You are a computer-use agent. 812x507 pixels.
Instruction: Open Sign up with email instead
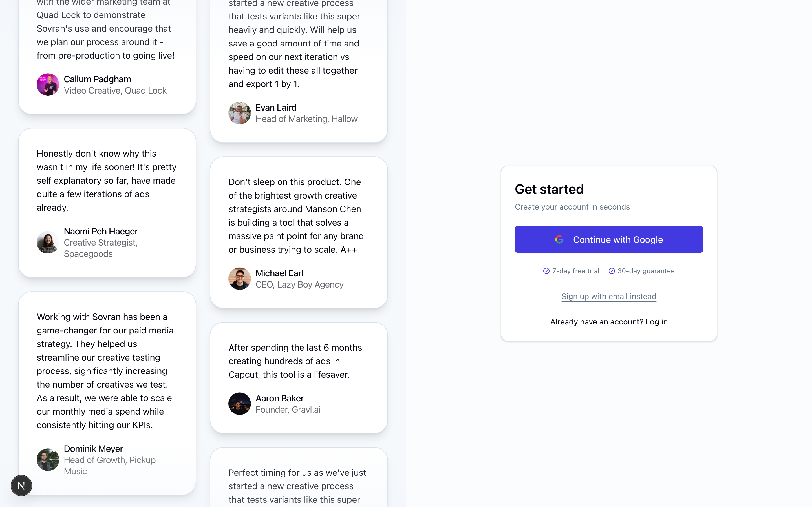[x=609, y=296]
